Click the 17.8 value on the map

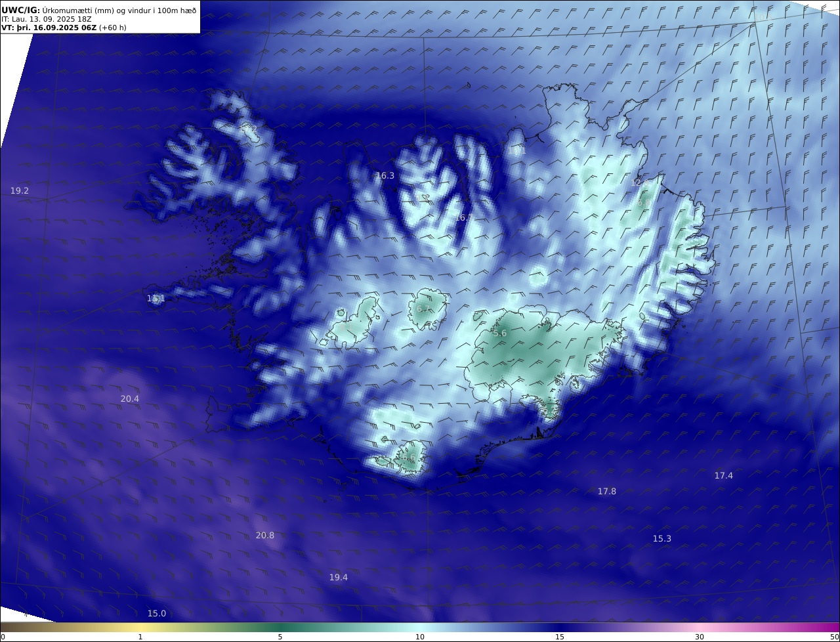coord(607,492)
